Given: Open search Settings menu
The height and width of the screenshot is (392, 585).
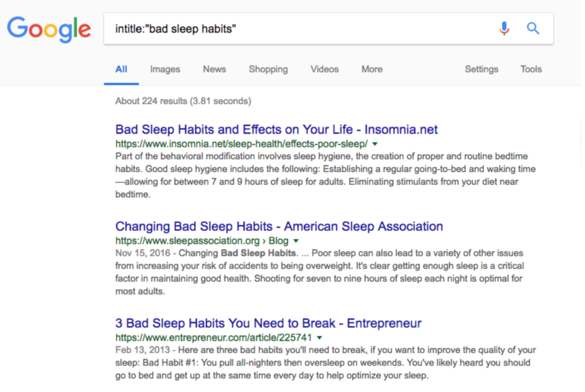Looking at the screenshot, I should [481, 69].
